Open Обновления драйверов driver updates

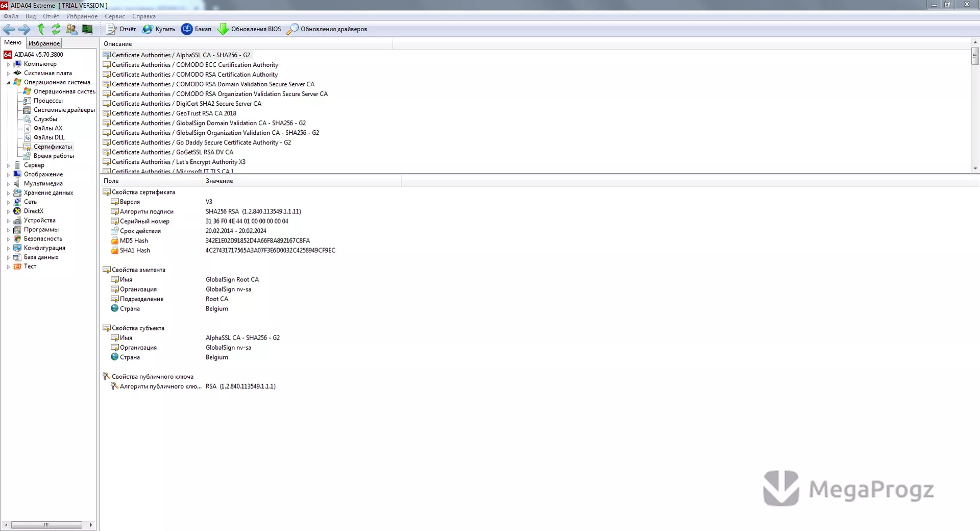(327, 29)
